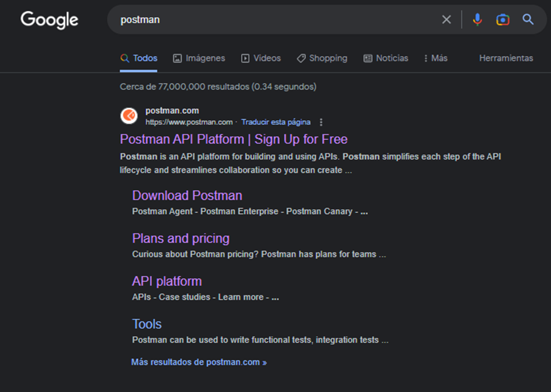Start voice search with microphone icon
Viewport: 551px width, 392px height.
coord(477,20)
